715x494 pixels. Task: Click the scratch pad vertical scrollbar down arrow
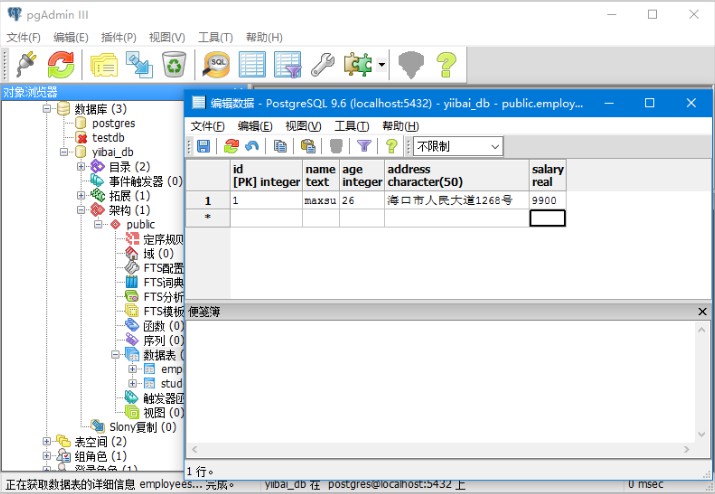coord(702,434)
